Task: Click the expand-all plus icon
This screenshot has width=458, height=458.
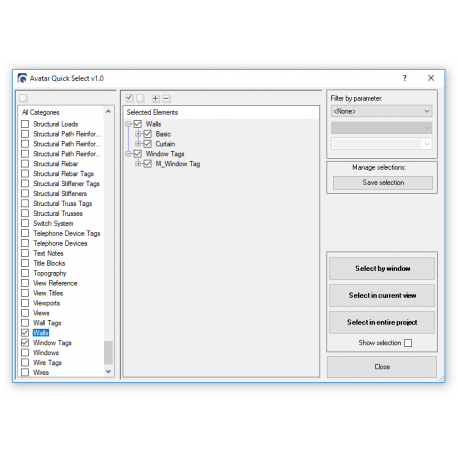Action: [x=155, y=98]
